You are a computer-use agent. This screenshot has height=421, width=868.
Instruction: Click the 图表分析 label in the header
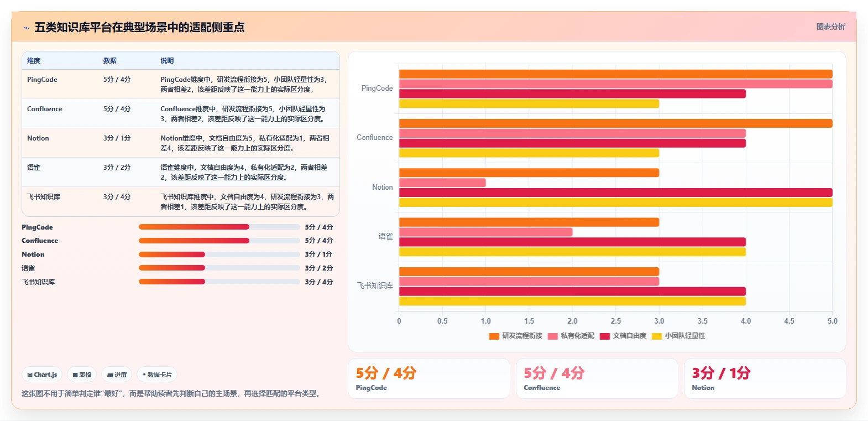[x=830, y=27]
